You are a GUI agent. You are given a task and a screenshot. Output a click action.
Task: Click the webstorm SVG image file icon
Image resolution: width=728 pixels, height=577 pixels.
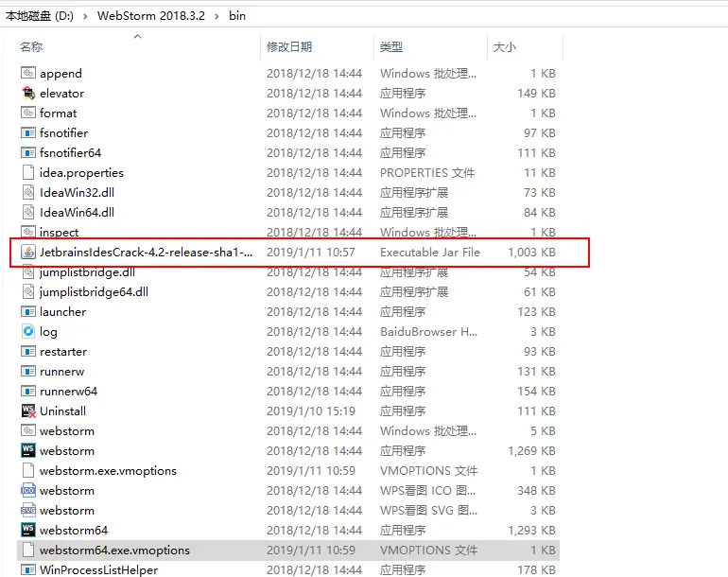pos(28,510)
